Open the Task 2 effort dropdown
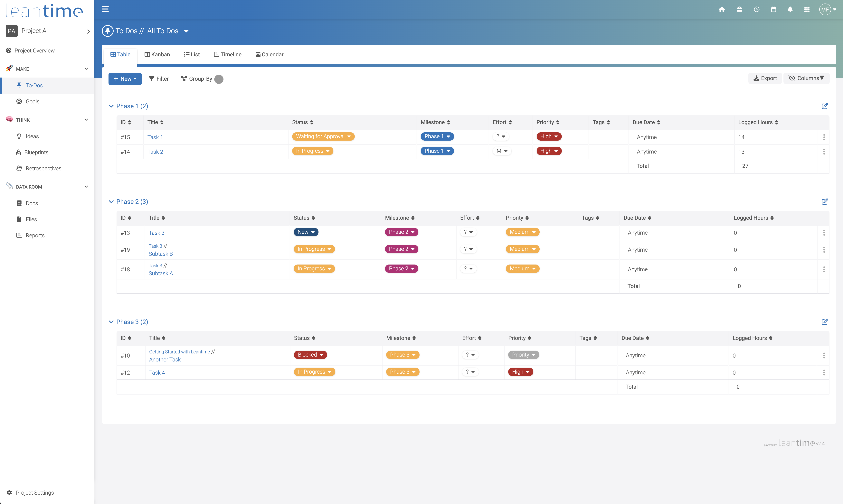The height and width of the screenshot is (504, 843). pyautogui.click(x=502, y=151)
